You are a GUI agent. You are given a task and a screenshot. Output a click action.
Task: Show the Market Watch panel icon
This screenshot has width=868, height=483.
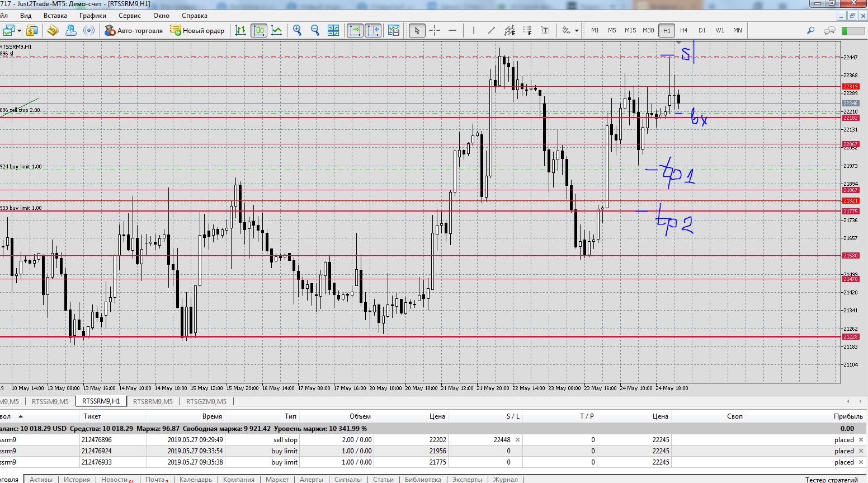click(x=53, y=30)
